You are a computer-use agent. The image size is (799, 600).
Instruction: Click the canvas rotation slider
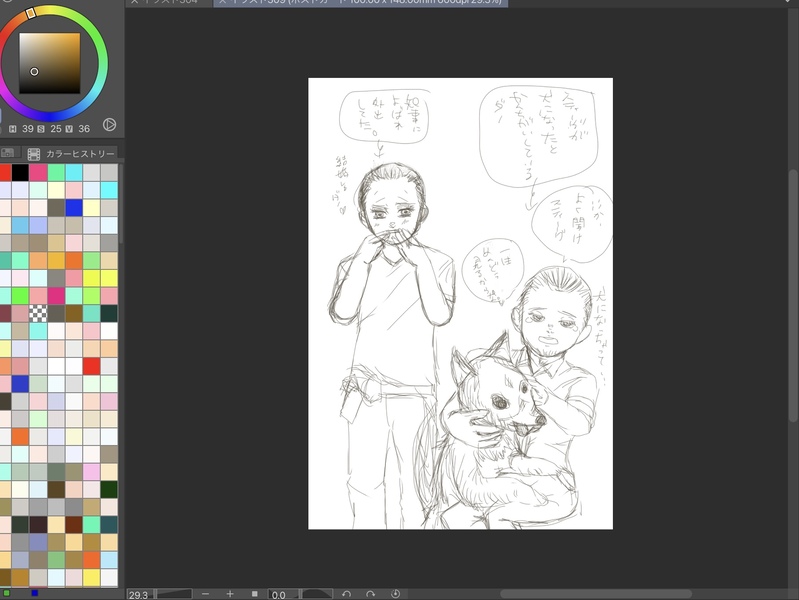click(x=316, y=594)
